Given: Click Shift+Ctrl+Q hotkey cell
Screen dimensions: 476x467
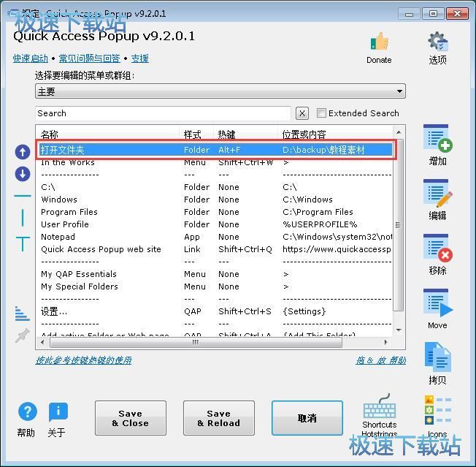Looking at the screenshot, I should 245,249.
